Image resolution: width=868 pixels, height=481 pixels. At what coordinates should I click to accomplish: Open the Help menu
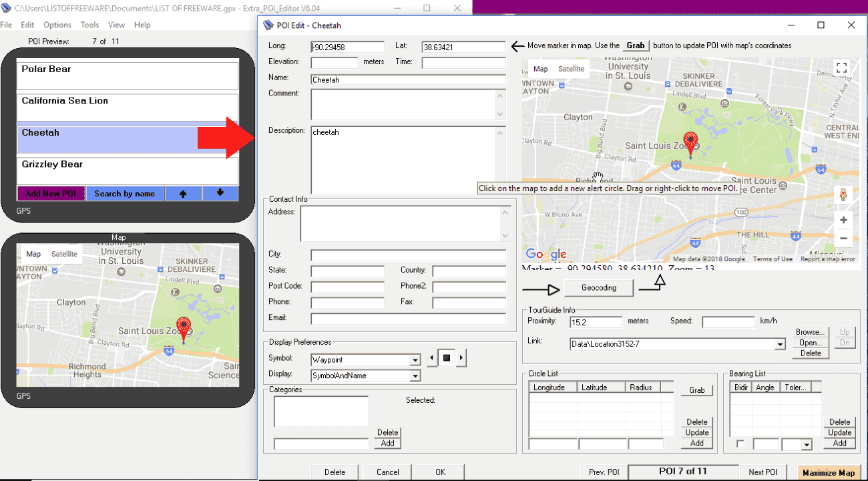(142, 25)
